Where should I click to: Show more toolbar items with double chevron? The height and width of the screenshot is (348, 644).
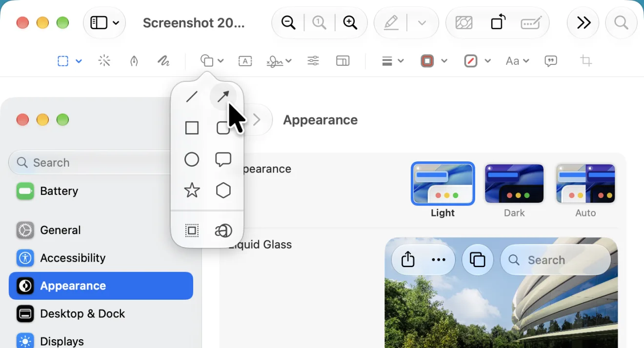point(584,22)
